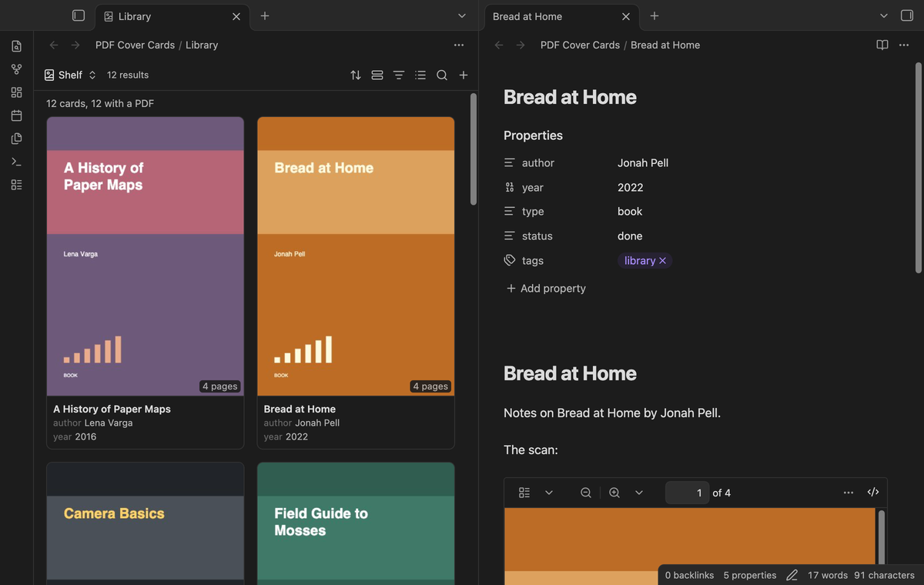Edit the status value done
This screenshot has width=924, height=585.
point(630,236)
